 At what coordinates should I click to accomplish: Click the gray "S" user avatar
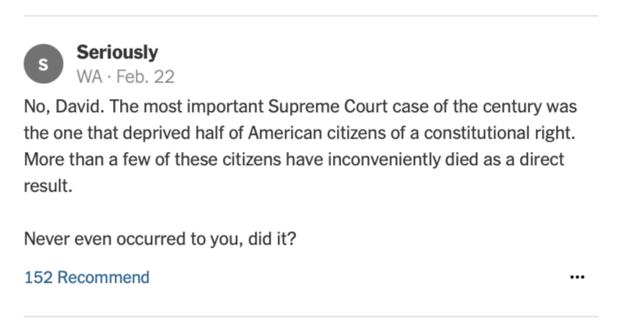(x=43, y=64)
